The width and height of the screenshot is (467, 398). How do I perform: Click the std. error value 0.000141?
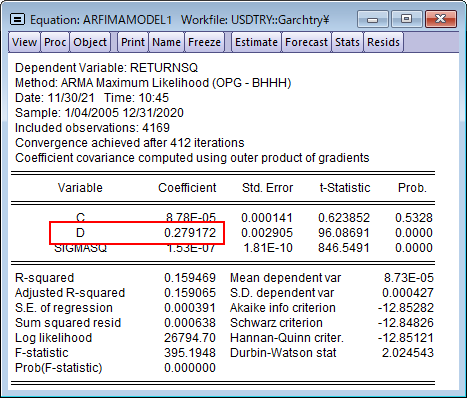pos(267,218)
